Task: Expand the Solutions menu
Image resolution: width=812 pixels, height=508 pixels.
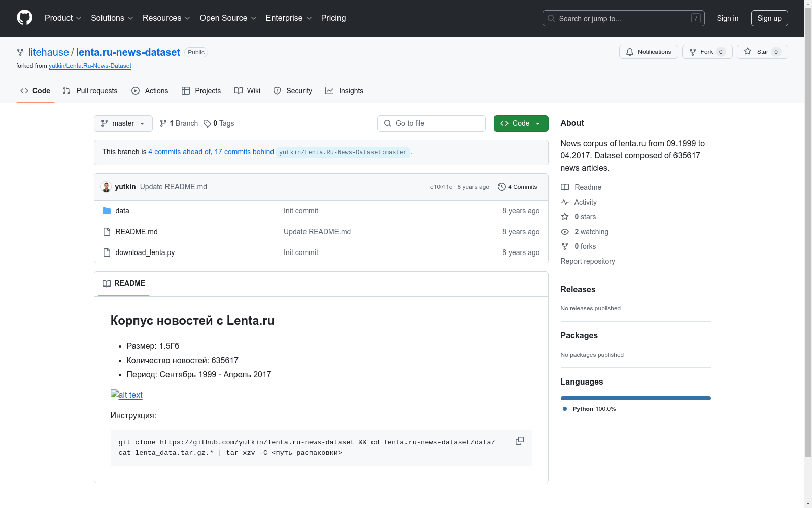Action: click(112, 18)
